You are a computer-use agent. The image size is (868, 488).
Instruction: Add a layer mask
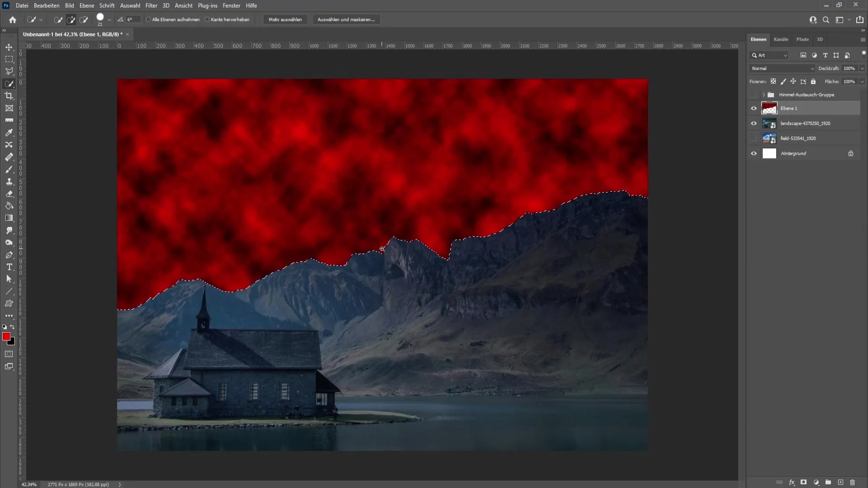804,482
